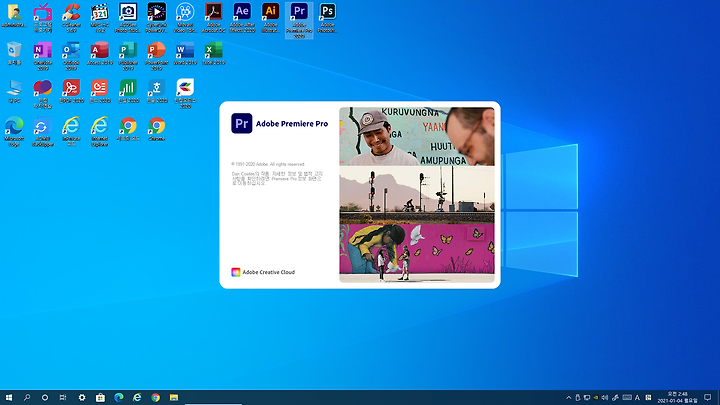Open the CCleaner desktop shortcut
This screenshot has height=405, width=720.
71,18
